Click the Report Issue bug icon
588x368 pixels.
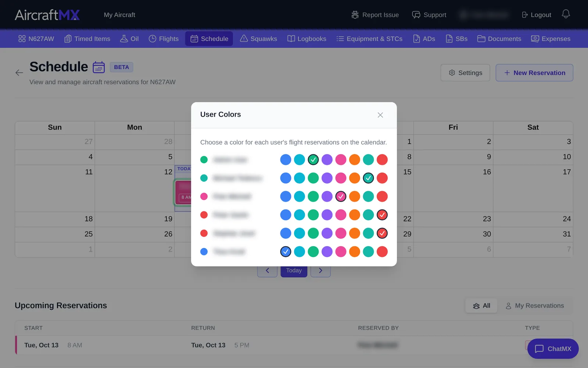(355, 15)
